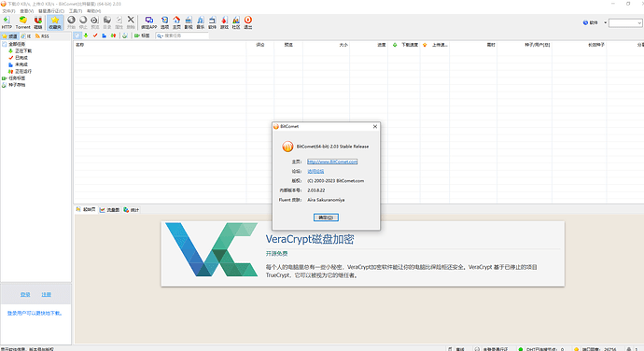Open the top-right software combo box
This screenshot has height=351, width=644.
(x=625, y=23)
